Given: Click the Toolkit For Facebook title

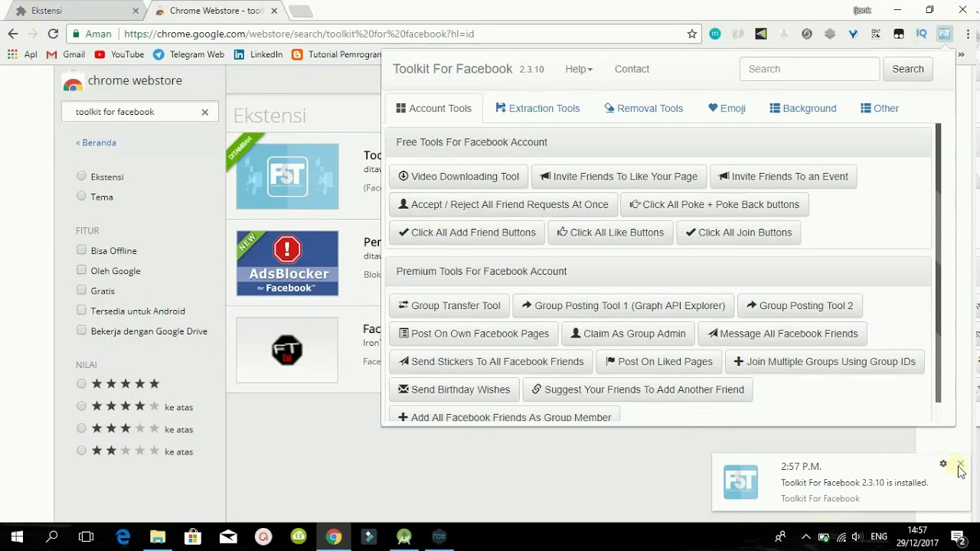Looking at the screenshot, I should (452, 69).
